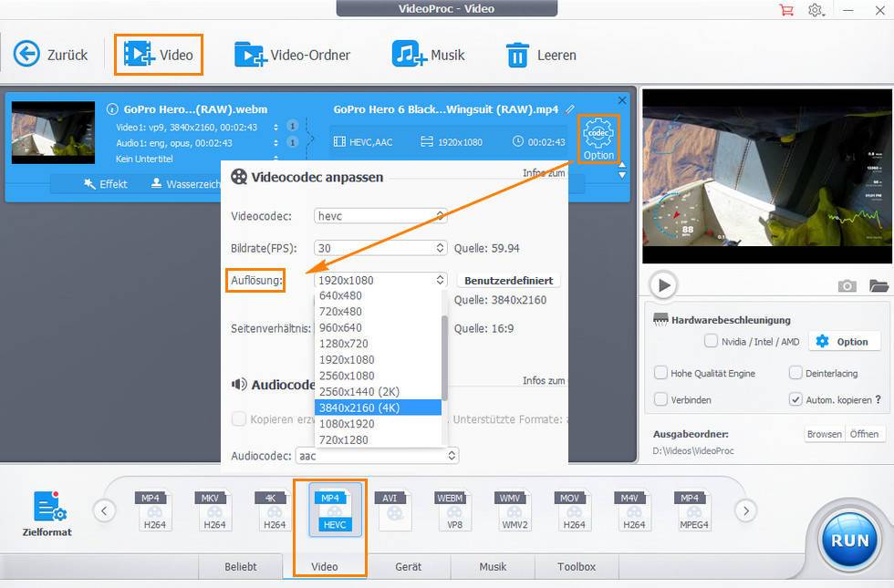This screenshot has width=894, height=588.
Task: Choose 2560x1440 (2K) resolution
Action: (x=378, y=391)
